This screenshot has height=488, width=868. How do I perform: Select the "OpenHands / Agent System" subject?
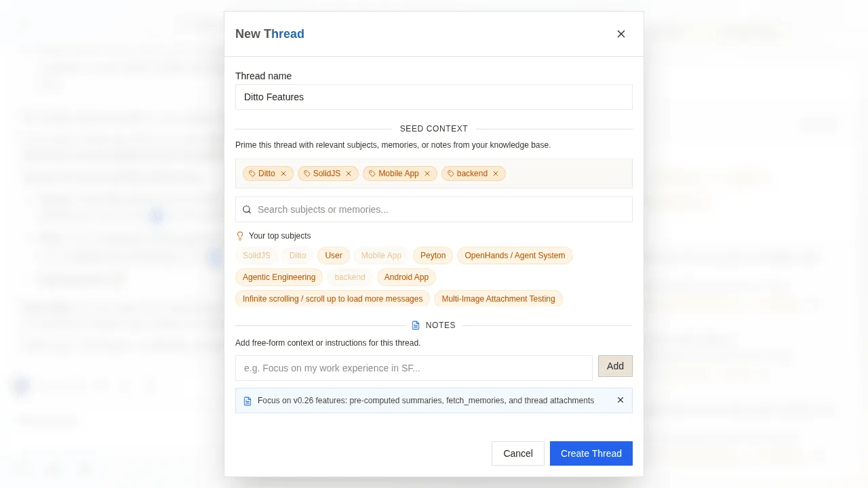(x=515, y=256)
